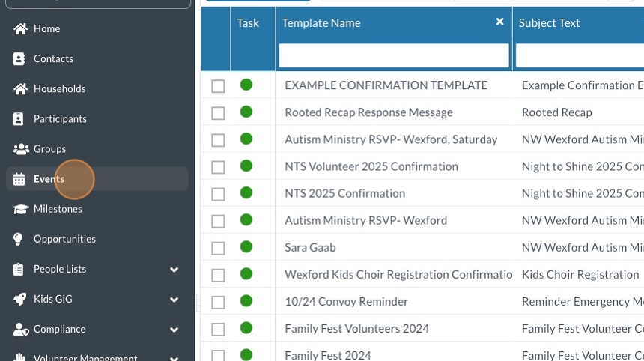Click the Template Name filter input field
The height and width of the screenshot is (361, 644).
394,55
